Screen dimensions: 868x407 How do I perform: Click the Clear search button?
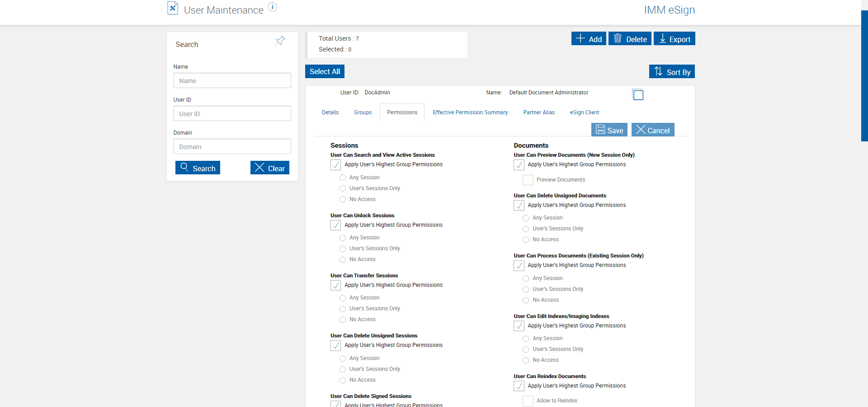coord(270,168)
